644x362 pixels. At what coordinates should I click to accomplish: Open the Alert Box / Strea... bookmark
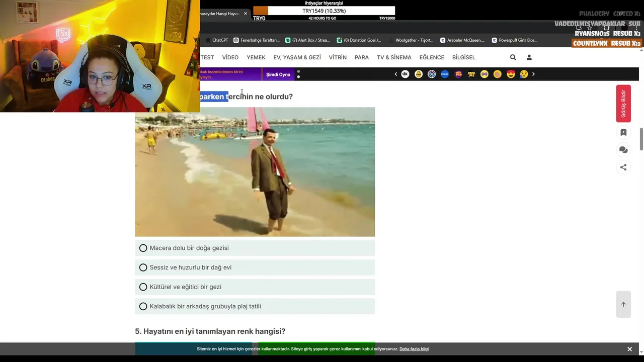pos(307,40)
